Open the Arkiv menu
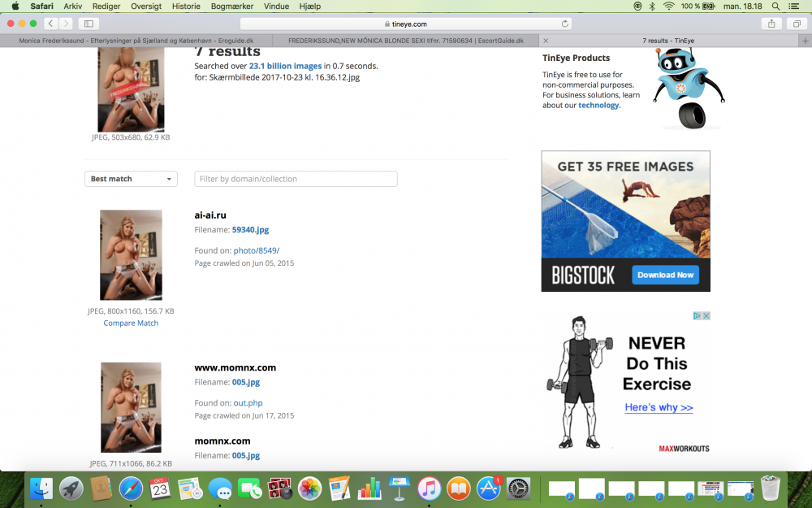The width and height of the screenshot is (812, 508). coord(72,7)
